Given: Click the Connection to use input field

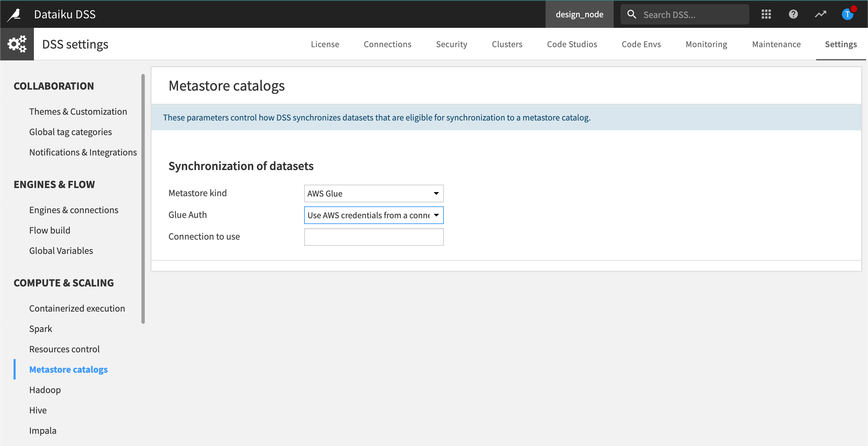Looking at the screenshot, I should [374, 237].
